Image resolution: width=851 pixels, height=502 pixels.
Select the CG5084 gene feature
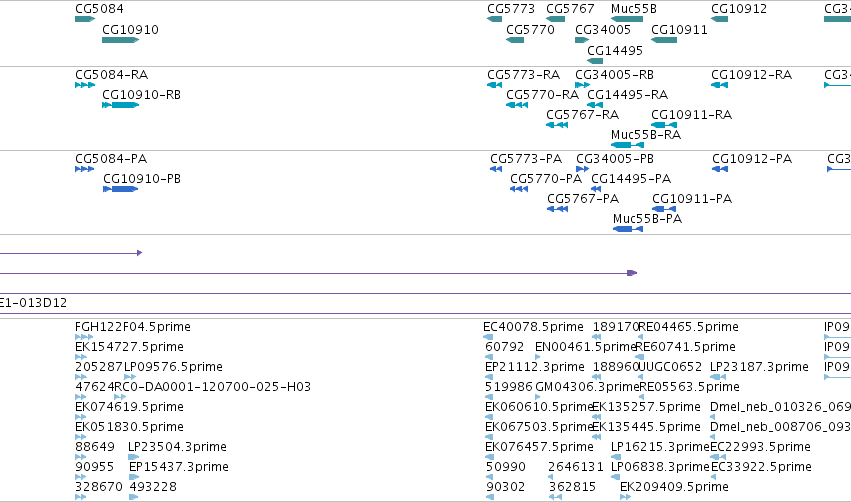85,19
